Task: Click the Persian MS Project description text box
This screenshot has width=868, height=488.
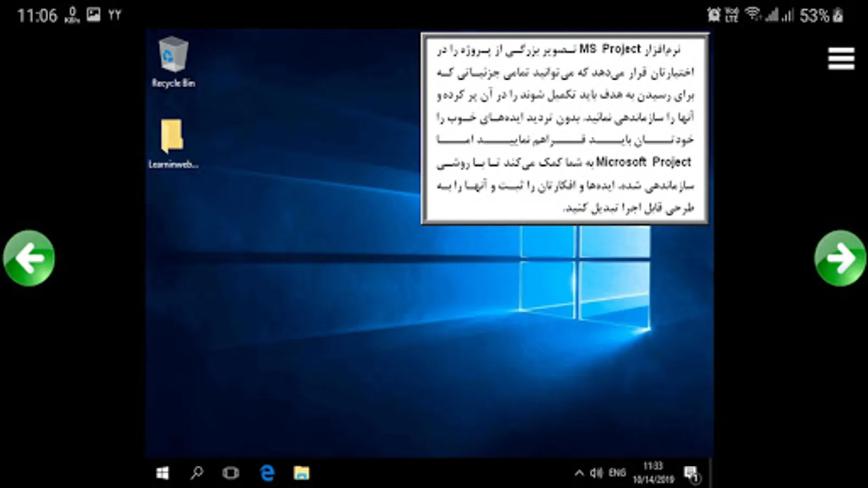Action: [565, 129]
